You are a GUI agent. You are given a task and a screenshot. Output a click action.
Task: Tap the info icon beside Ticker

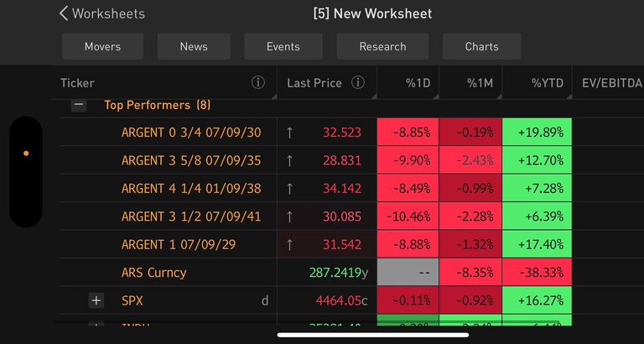[x=258, y=83]
